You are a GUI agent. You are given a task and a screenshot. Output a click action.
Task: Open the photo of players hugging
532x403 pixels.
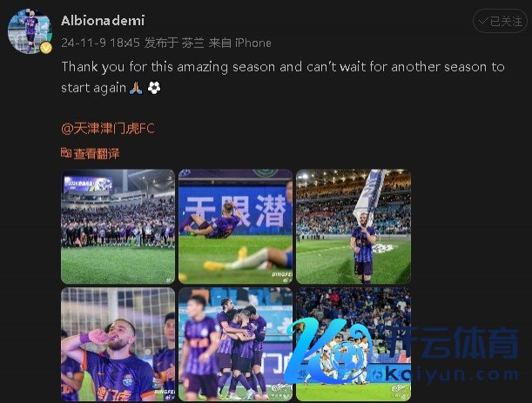(235, 344)
